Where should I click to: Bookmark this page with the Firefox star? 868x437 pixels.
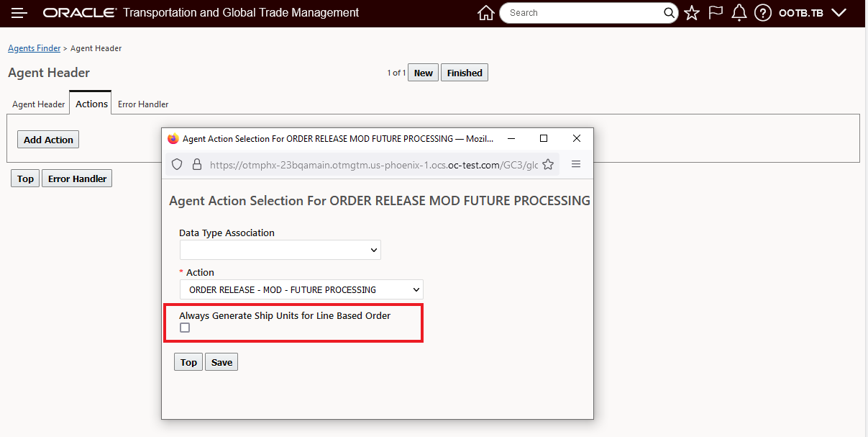pos(548,165)
